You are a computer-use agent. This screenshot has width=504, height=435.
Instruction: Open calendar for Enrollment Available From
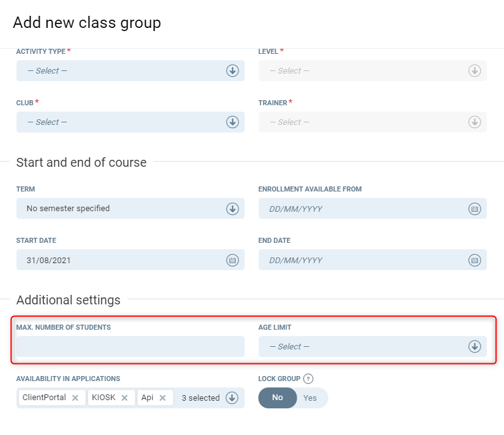coord(474,209)
